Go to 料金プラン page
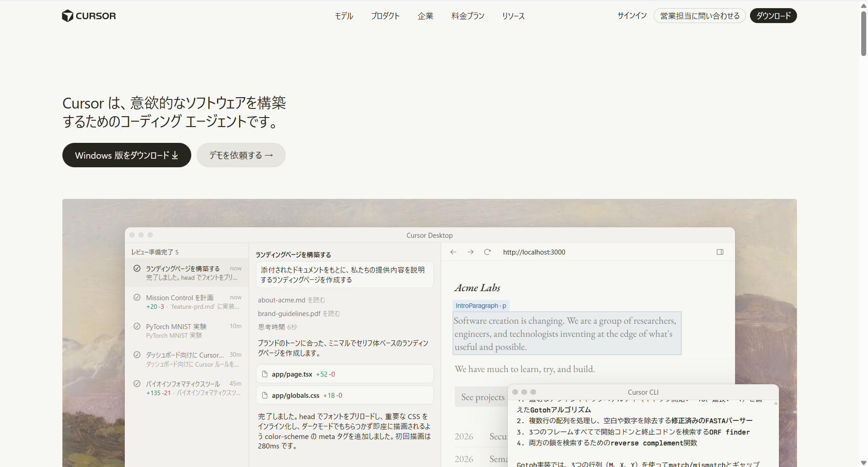The image size is (868, 467). tap(468, 16)
